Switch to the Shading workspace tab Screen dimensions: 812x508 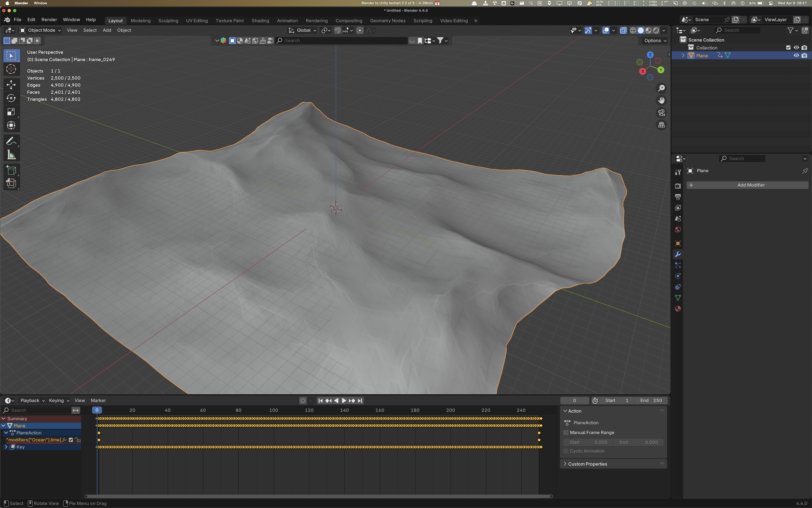point(260,21)
